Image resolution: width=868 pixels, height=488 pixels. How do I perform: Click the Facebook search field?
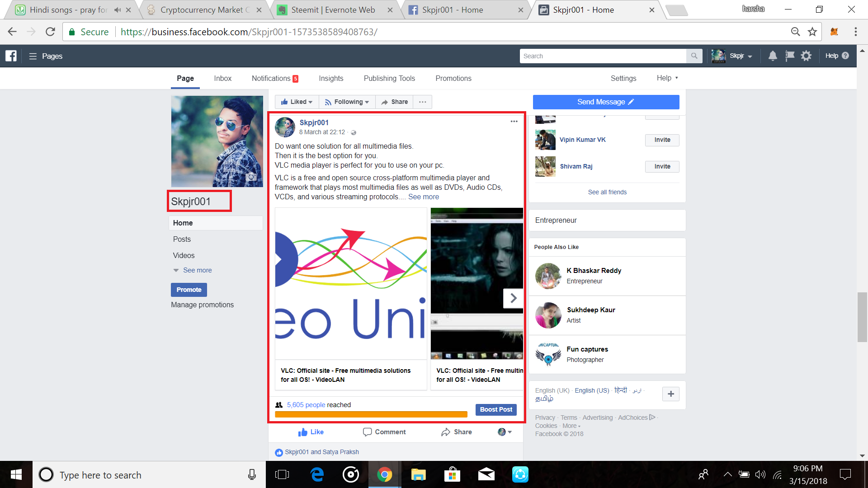[x=603, y=56]
